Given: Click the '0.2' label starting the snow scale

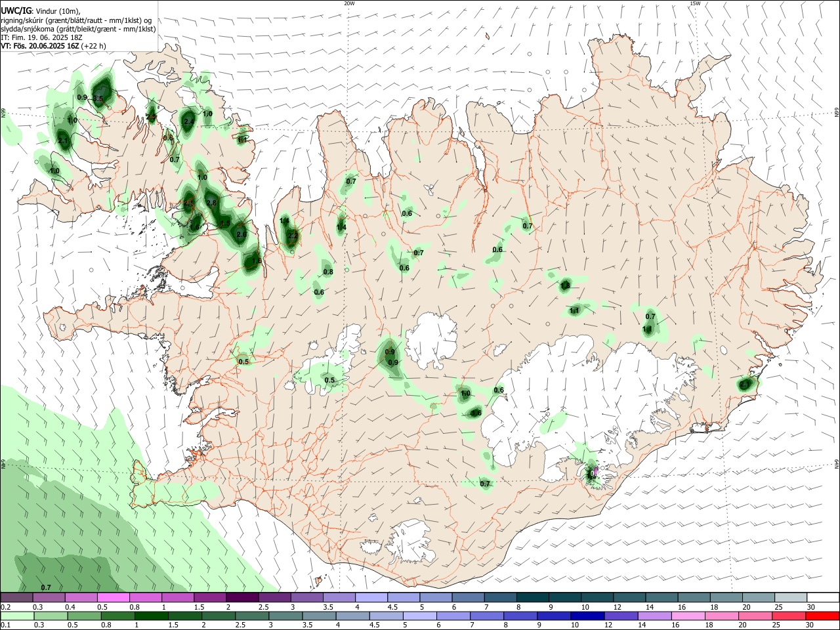Looking at the screenshot, I should click(5, 607).
